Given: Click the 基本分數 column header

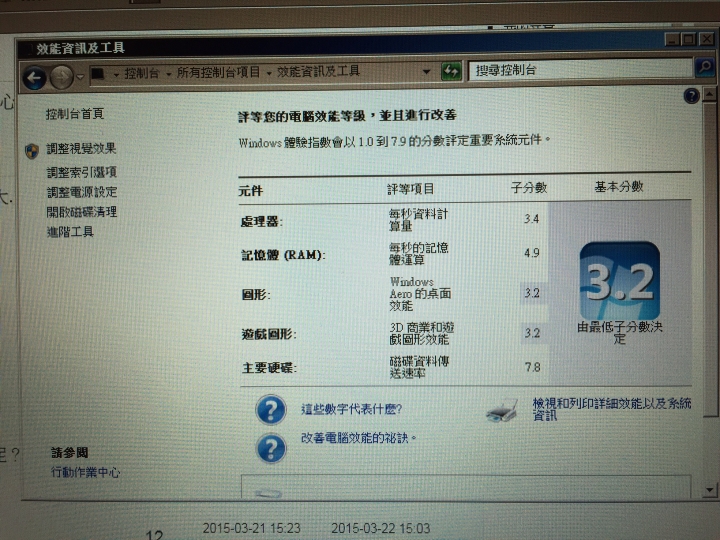Looking at the screenshot, I should click(619, 186).
